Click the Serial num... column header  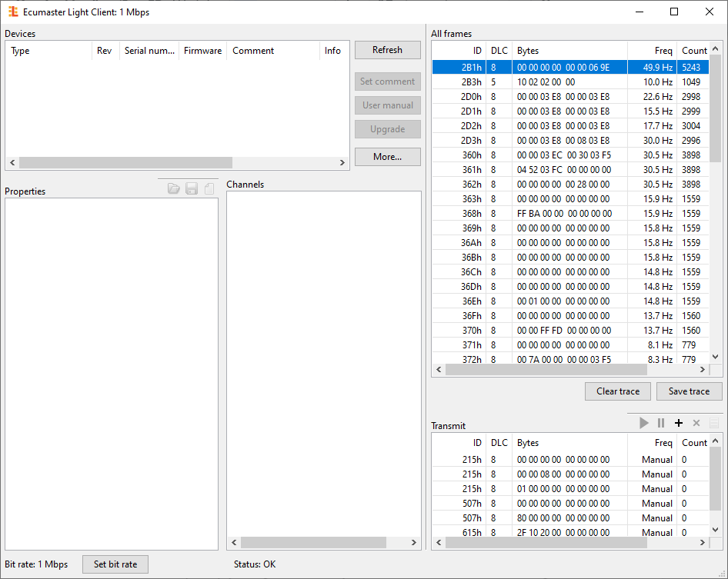point(149,51)
